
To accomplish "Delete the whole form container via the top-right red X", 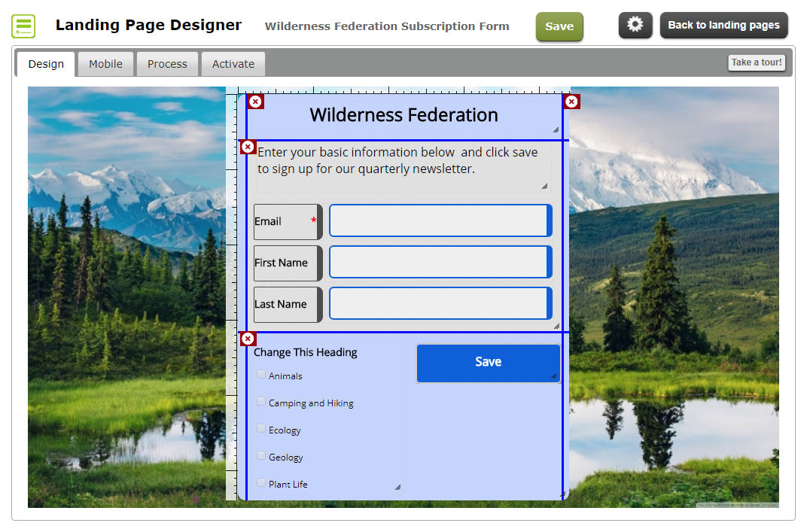I will (571, 102).
